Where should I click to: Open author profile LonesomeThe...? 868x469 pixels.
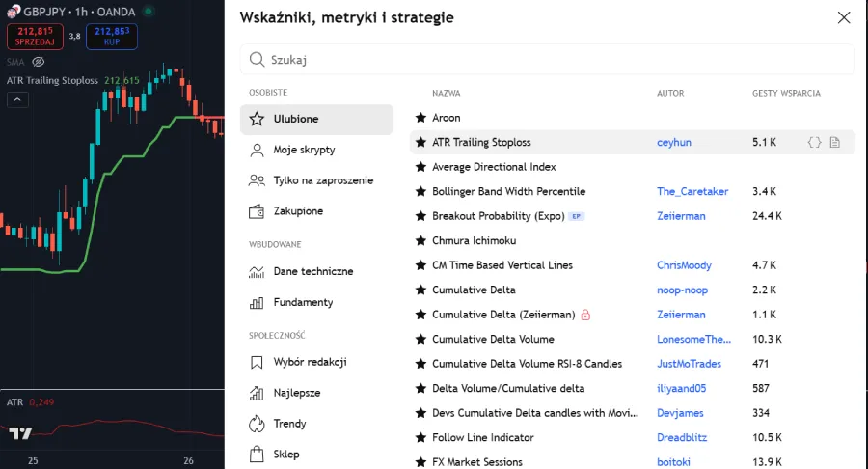pyautogui.click(x=694, y=339)
